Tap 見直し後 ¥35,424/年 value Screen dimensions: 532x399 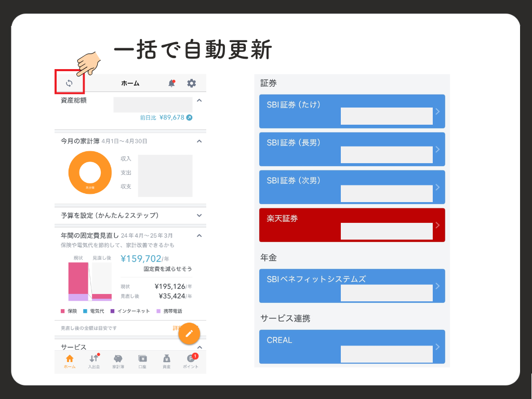point(176,296)
